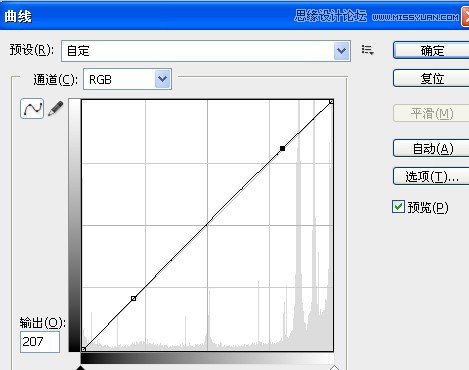Viewport: 469px width, 370px height.
Task: Open the 预设 preset dropdown
Action: click(206, 51)
